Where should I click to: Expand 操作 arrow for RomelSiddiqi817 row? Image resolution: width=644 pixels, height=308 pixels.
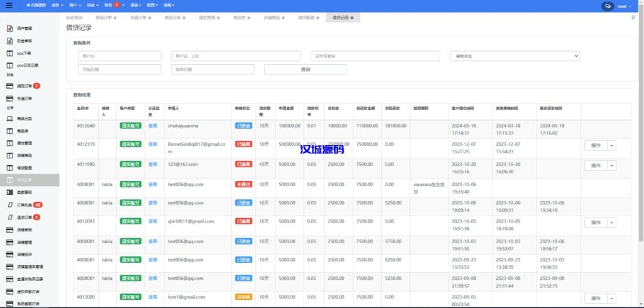click(612, 145)
